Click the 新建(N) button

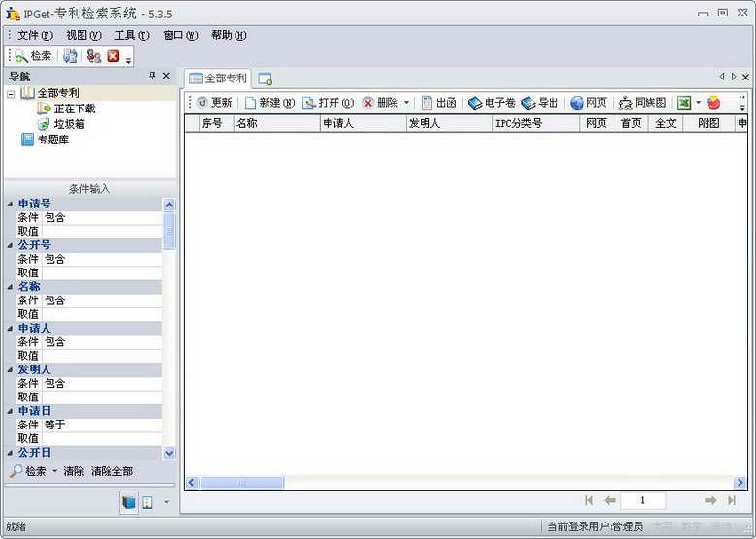[x=269, y=103]
